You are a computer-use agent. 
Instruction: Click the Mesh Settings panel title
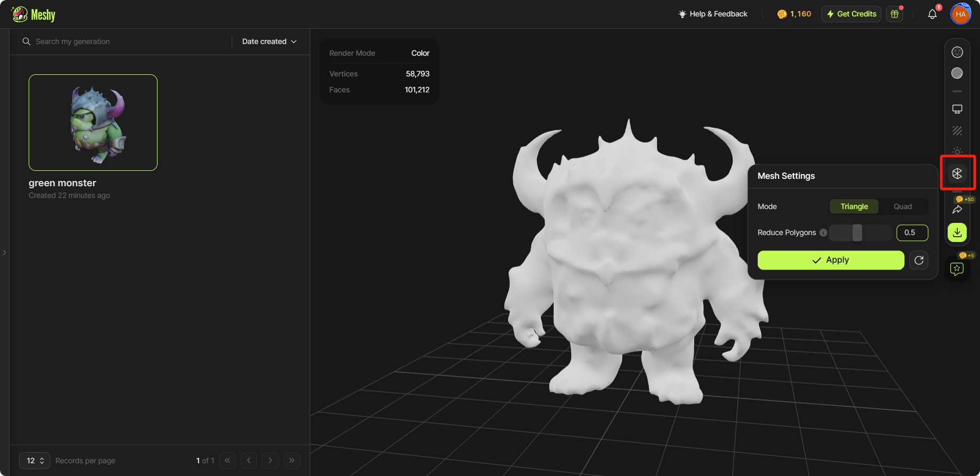pyautogui.click(x=786, y=176)
